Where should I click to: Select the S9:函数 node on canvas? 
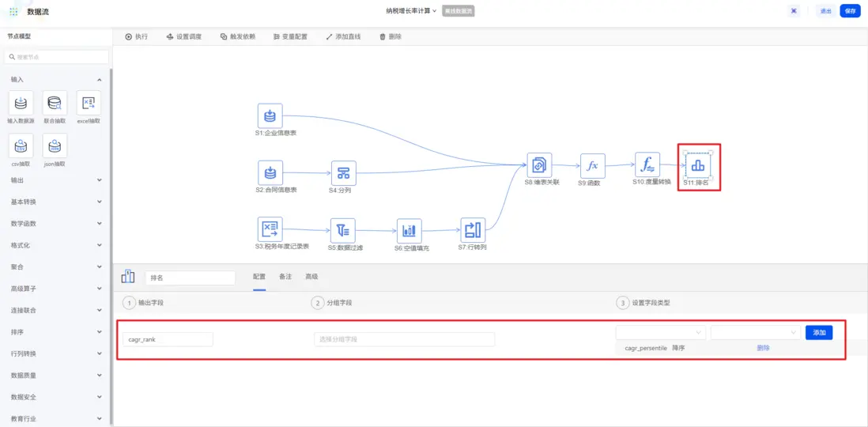coord(593,165)
